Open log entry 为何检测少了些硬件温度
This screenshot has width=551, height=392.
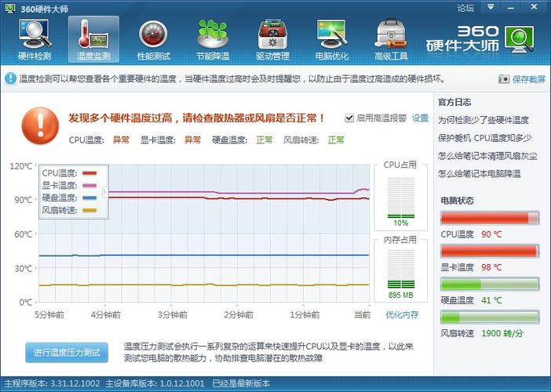click(483, 120)
